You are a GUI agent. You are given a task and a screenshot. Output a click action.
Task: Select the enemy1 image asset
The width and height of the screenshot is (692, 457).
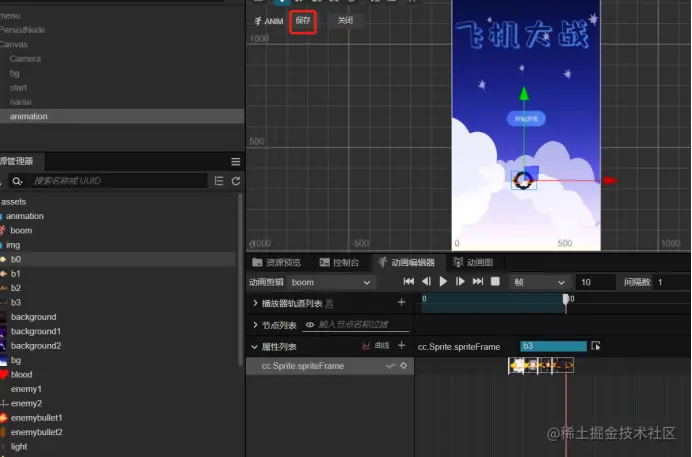pyautogui.click(x=26, y=389)
